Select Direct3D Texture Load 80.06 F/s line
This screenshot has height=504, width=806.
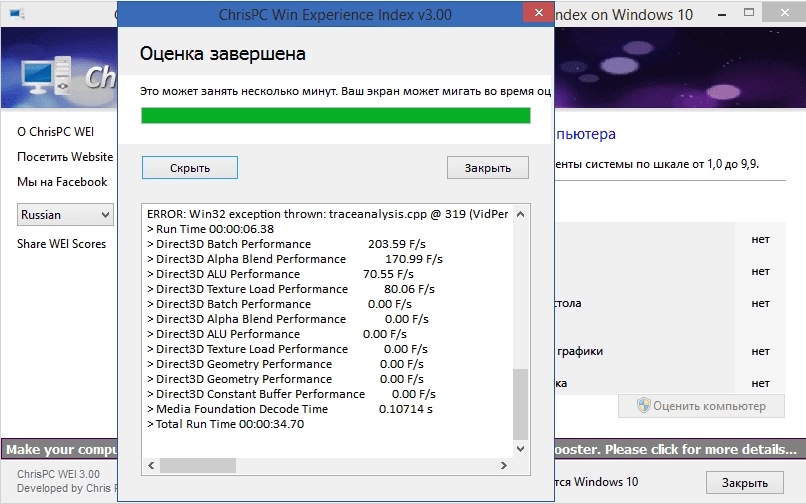coord(290,289)
